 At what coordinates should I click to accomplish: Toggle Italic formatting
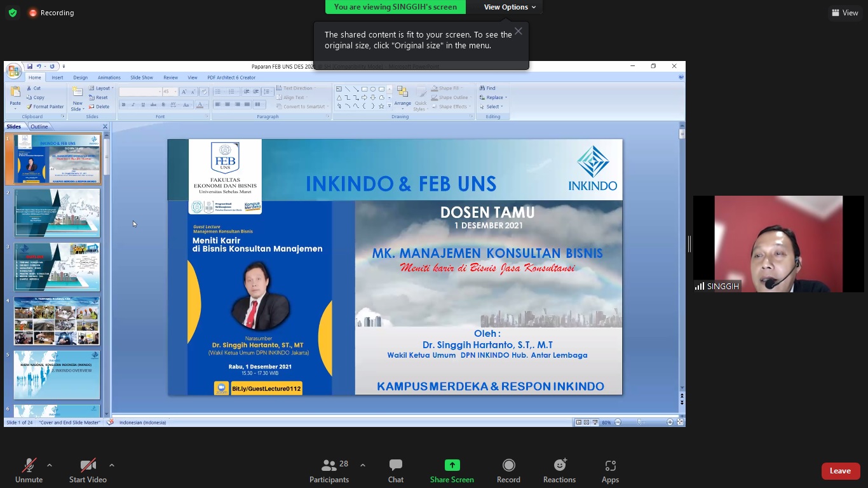pos(133,104)
